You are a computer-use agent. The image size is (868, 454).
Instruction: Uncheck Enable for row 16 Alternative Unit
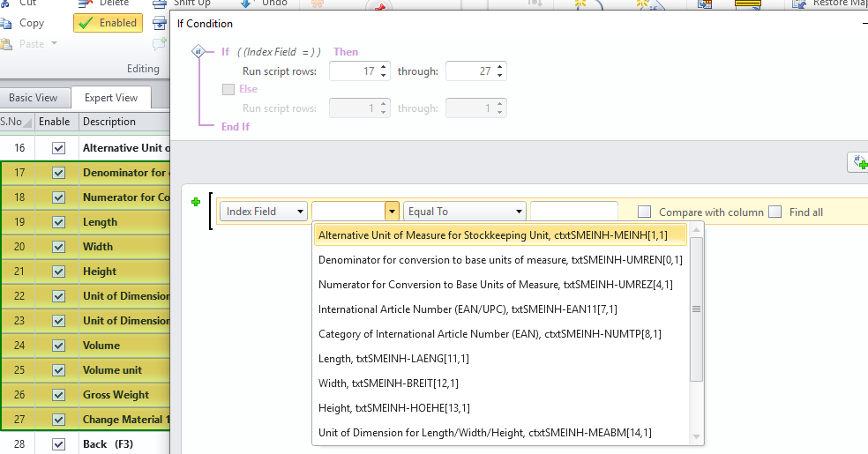pyautogui.click(x=59, y=148)
